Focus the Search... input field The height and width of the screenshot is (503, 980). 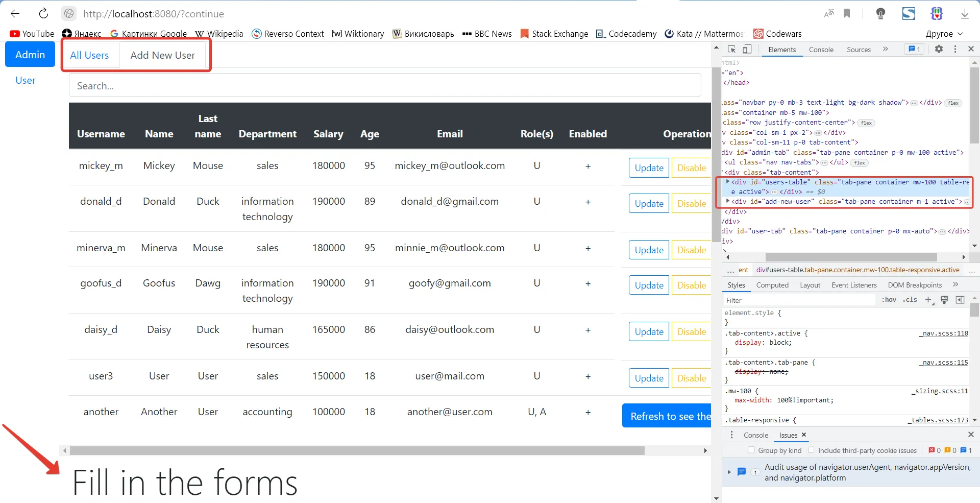[x=385, y=85]
